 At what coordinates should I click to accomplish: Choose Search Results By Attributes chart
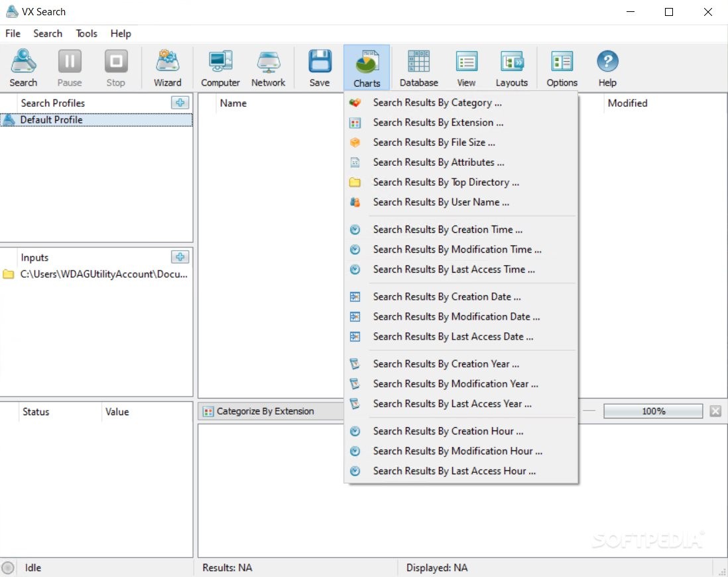point(461,162)
